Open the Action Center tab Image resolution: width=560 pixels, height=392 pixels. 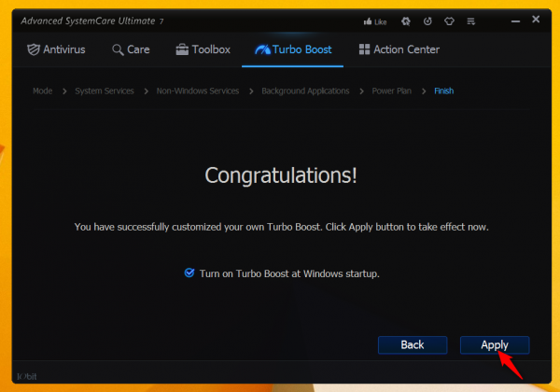point(399,49)
